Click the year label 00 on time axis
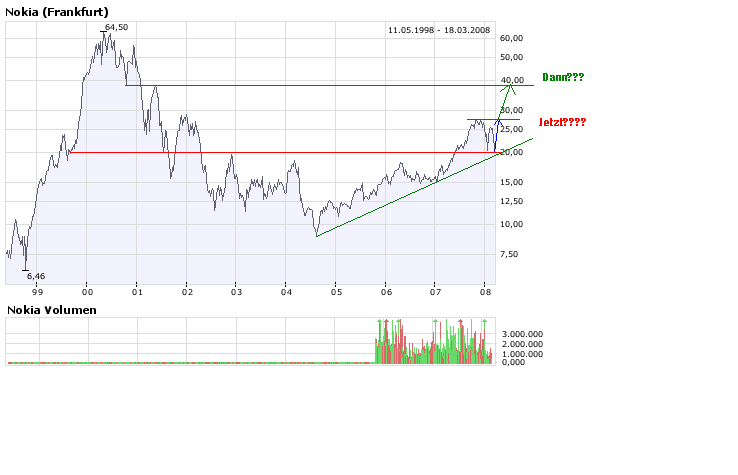 pyautogui.click(x=87, y=292)
